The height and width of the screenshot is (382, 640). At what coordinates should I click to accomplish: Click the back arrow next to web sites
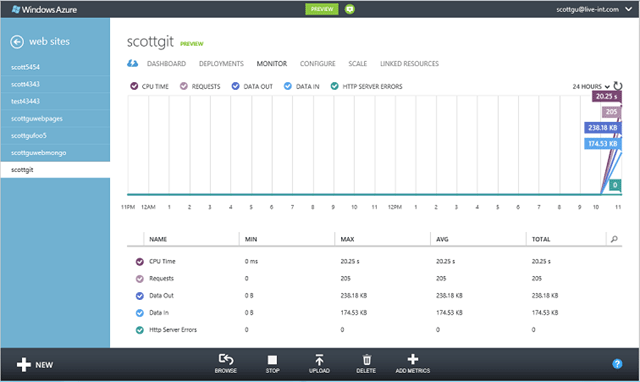coord(17,42)
